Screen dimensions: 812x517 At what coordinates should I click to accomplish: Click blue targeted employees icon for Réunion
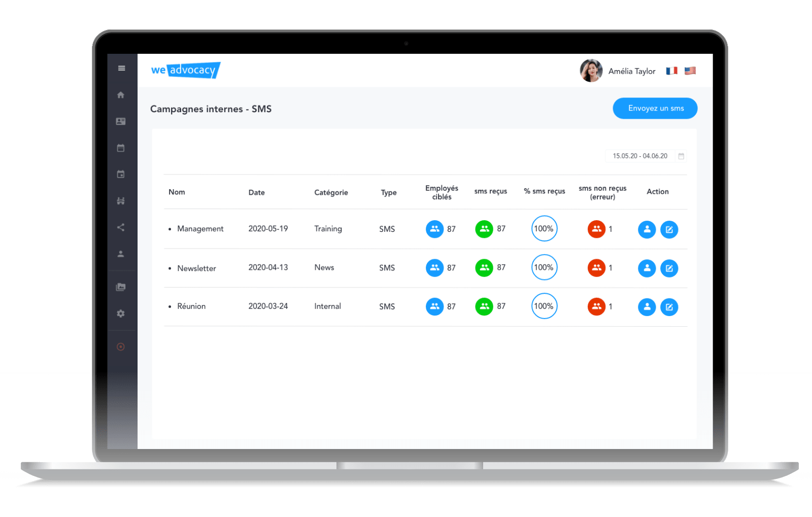pos(434,306)
